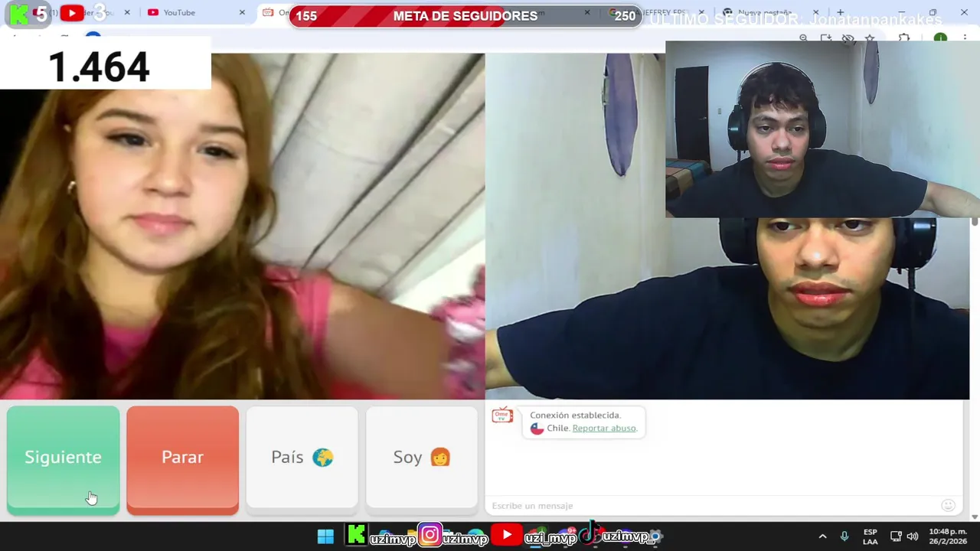
Task: Show hidden system tray icons
Action: (822, 536)
